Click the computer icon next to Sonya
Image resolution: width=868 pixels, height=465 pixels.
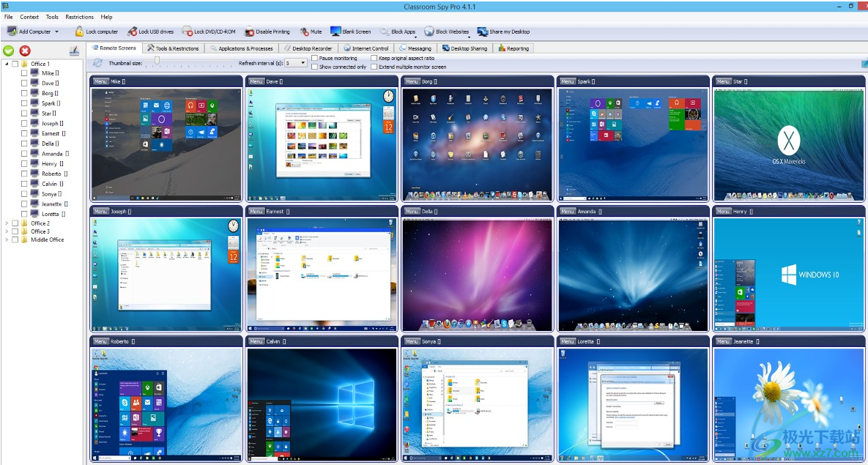34,194
